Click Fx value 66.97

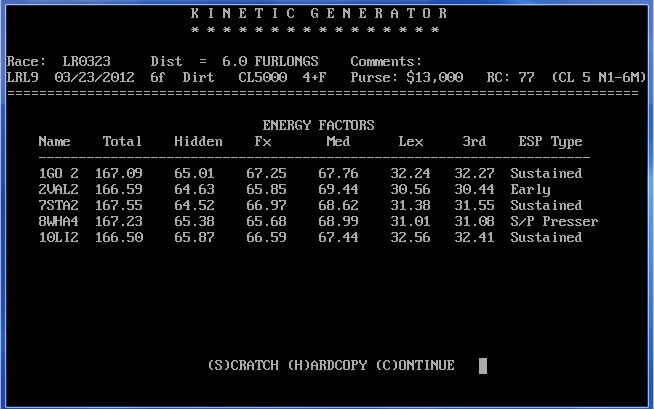(x=267, y=205)
